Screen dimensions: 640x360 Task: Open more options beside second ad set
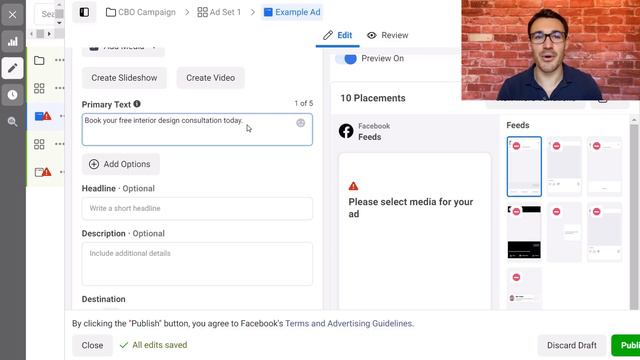(60, 144)
